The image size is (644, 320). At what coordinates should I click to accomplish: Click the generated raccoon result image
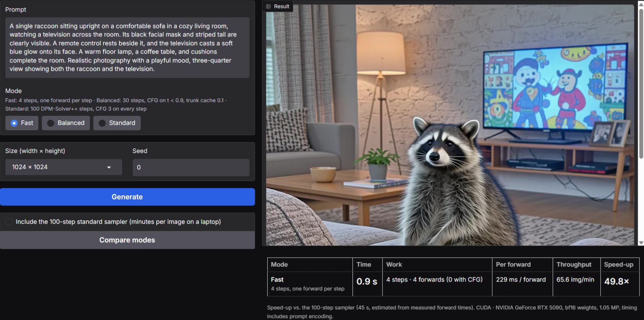[x=450, y=125]
